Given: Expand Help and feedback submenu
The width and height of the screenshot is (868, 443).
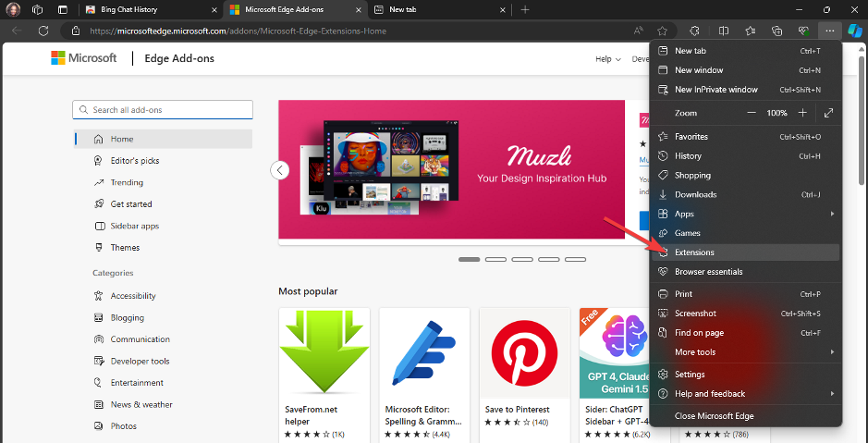Looking at the screenshot, I should coord(746,394).
